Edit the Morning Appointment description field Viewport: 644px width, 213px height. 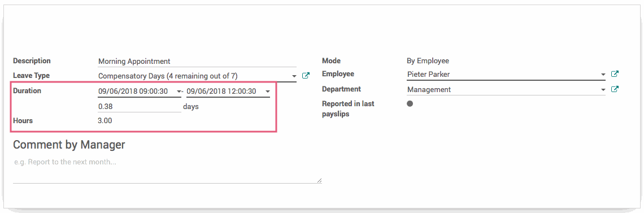pos(197,62)
